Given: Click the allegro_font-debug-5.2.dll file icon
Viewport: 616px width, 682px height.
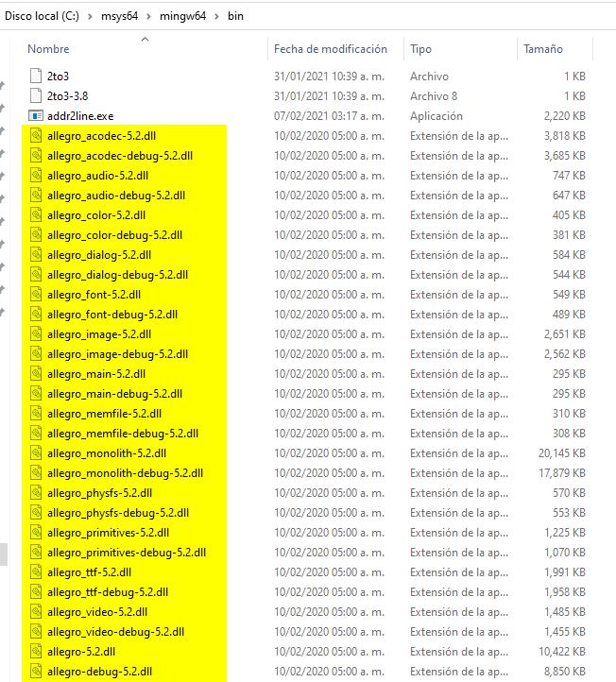Looking at the screenshot, I should [x=36, y=315].
